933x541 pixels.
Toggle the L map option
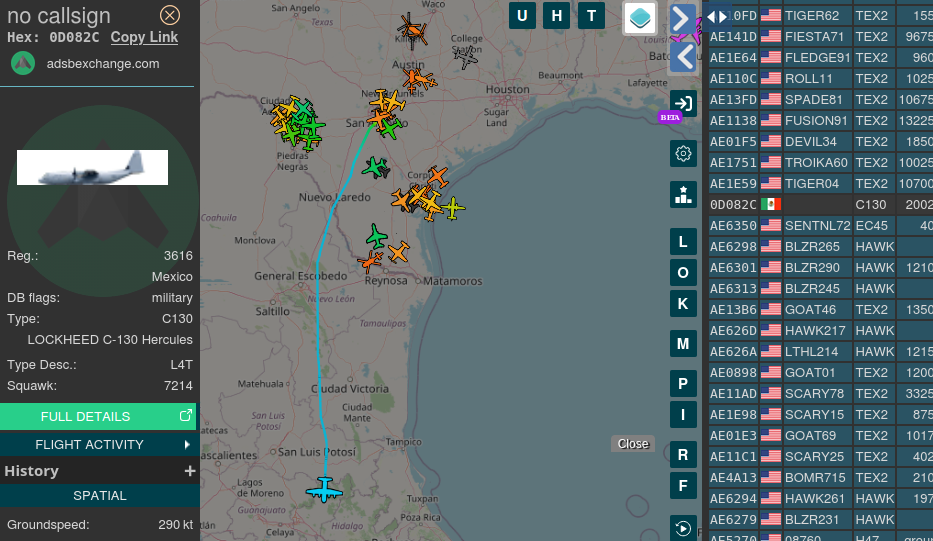(x=683, y=242)
